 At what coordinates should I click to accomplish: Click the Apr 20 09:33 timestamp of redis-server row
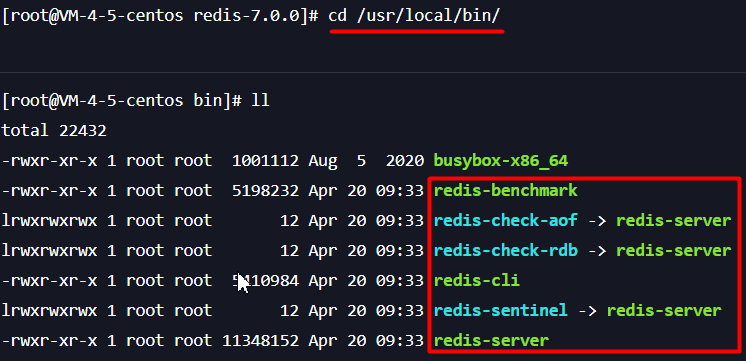point(366,341)
